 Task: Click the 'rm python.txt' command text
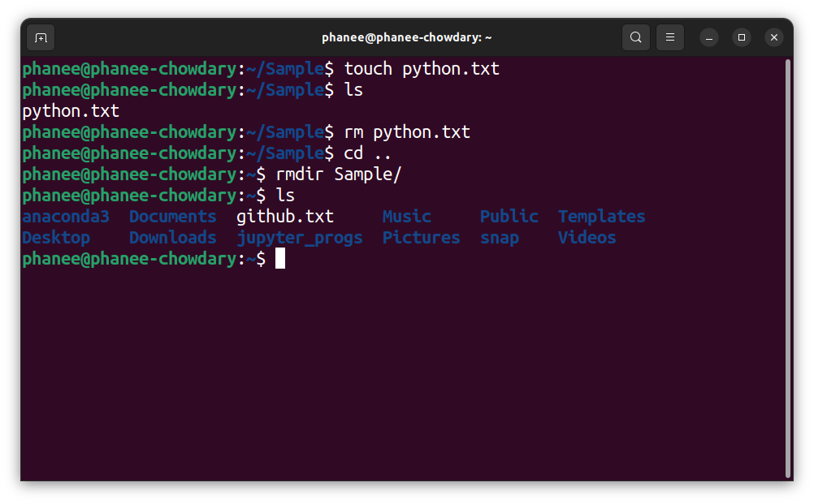click(x=407, y=132)
